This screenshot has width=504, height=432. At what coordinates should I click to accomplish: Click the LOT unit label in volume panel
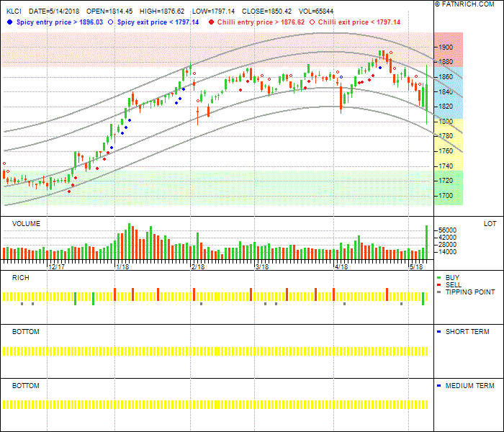[x=490, y=224]
